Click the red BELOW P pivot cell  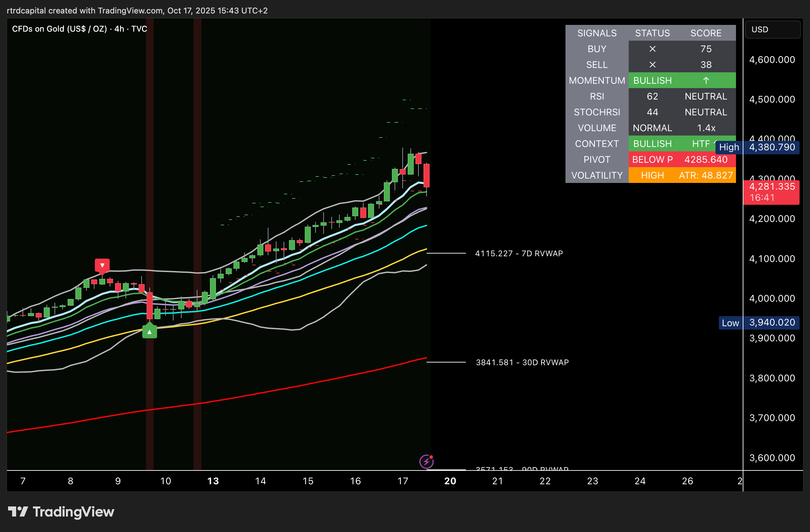pyautogui.click(x=652, y=159)
